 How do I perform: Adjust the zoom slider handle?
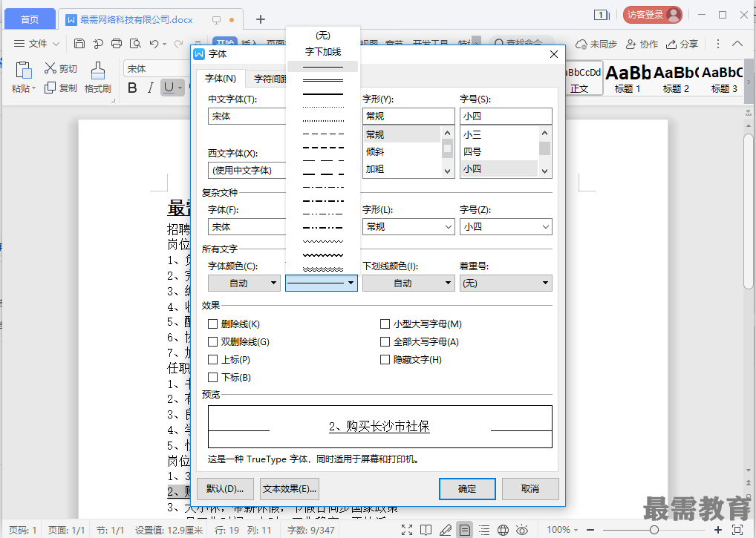[654, 530]
